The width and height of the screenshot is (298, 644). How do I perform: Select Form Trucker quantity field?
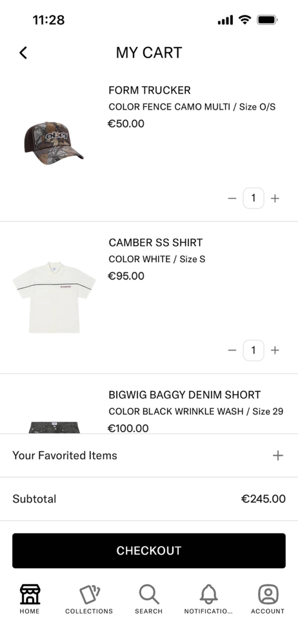point(253,198)
